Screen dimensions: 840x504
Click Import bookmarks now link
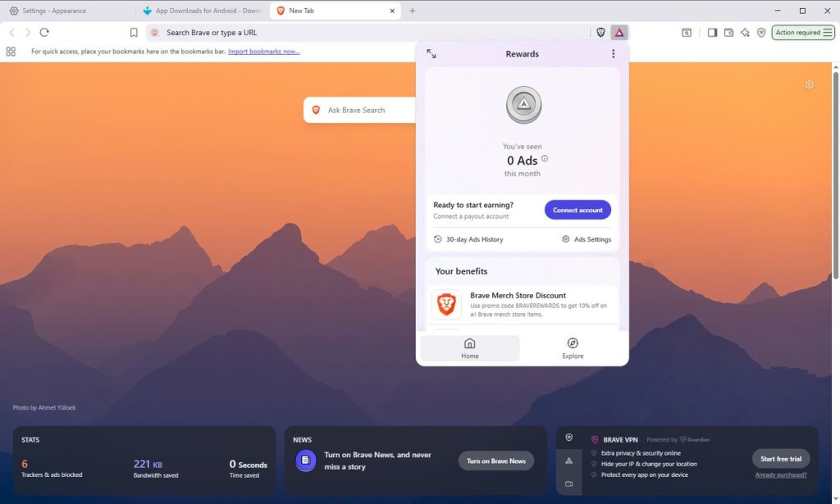click(x=263, y=52)
